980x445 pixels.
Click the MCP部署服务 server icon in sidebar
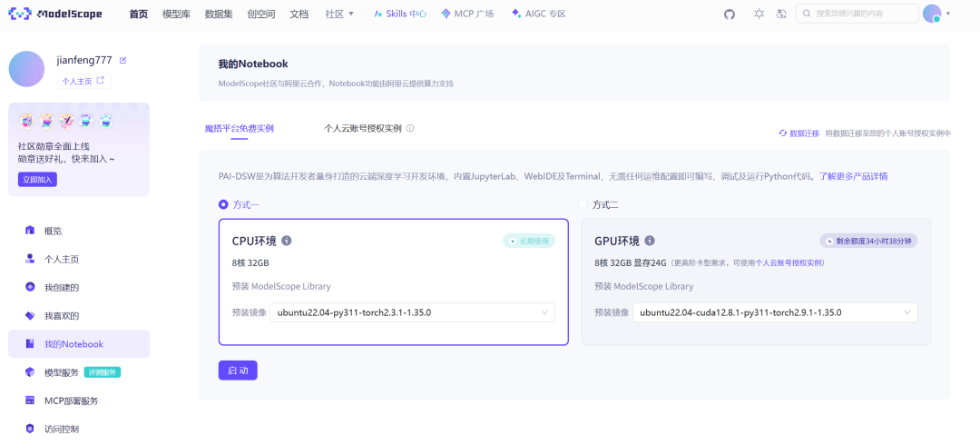click(x=29, y=400)
